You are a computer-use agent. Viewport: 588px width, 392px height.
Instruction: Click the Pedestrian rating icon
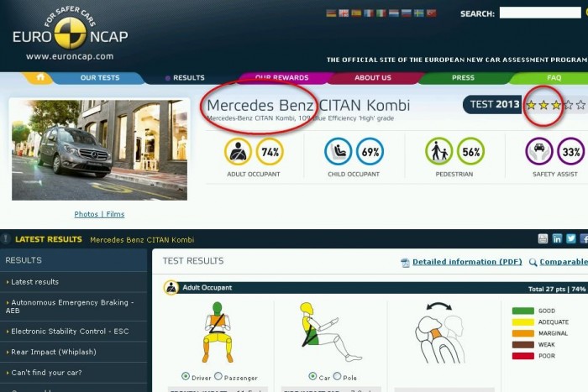point(439,152)
